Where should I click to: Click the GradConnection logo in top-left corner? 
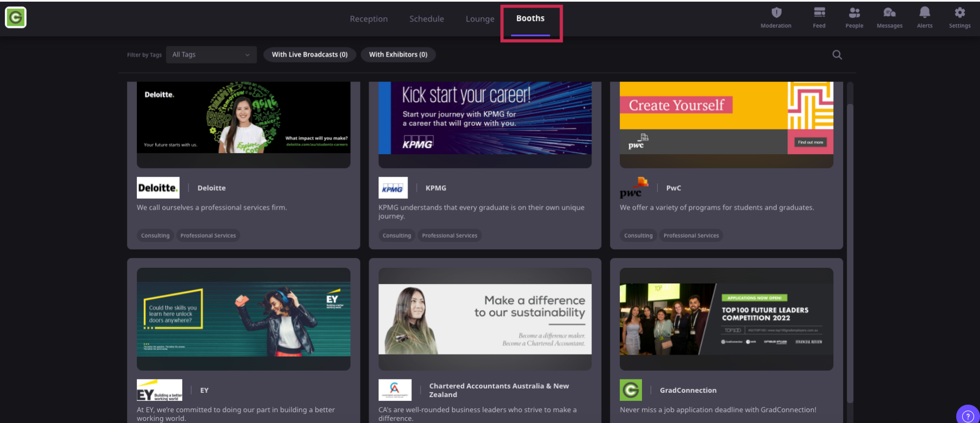click(16, 17)
